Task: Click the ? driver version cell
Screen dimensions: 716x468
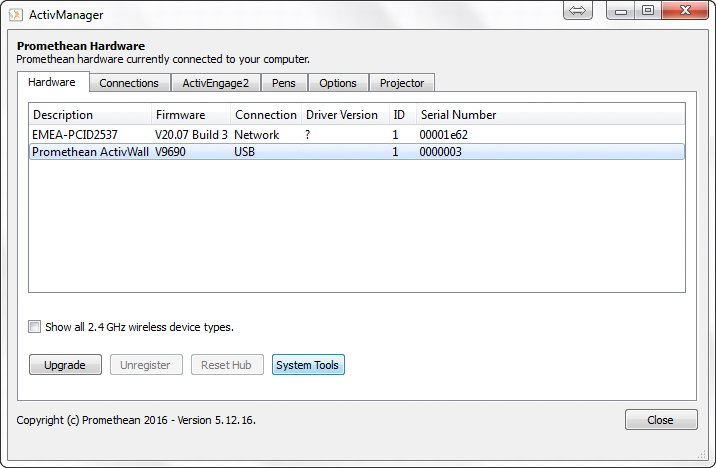Action: 307,135
